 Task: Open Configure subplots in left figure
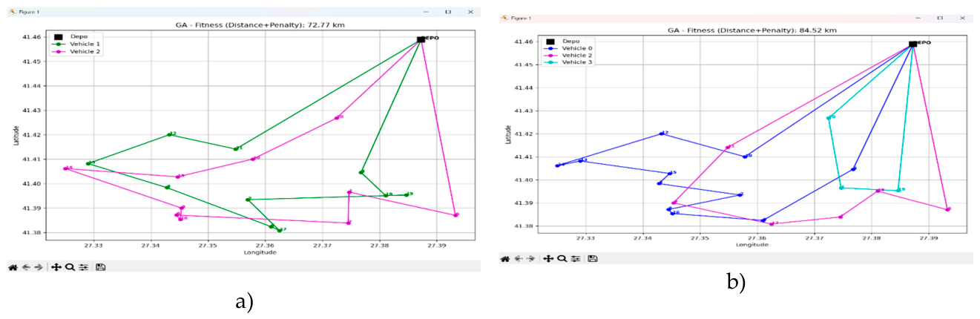(83, 267)
